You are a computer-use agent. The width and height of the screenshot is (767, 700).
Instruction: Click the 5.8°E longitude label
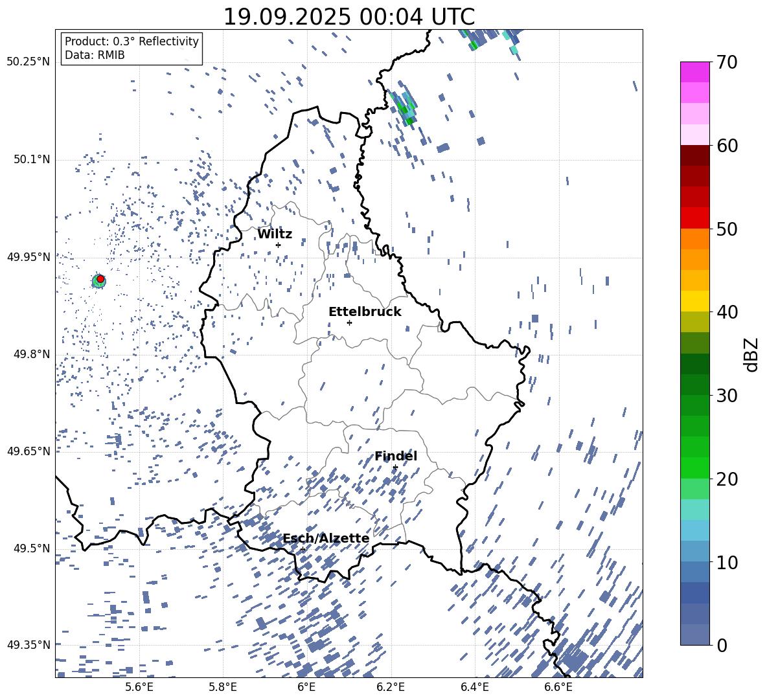click(x=223, y=687)
